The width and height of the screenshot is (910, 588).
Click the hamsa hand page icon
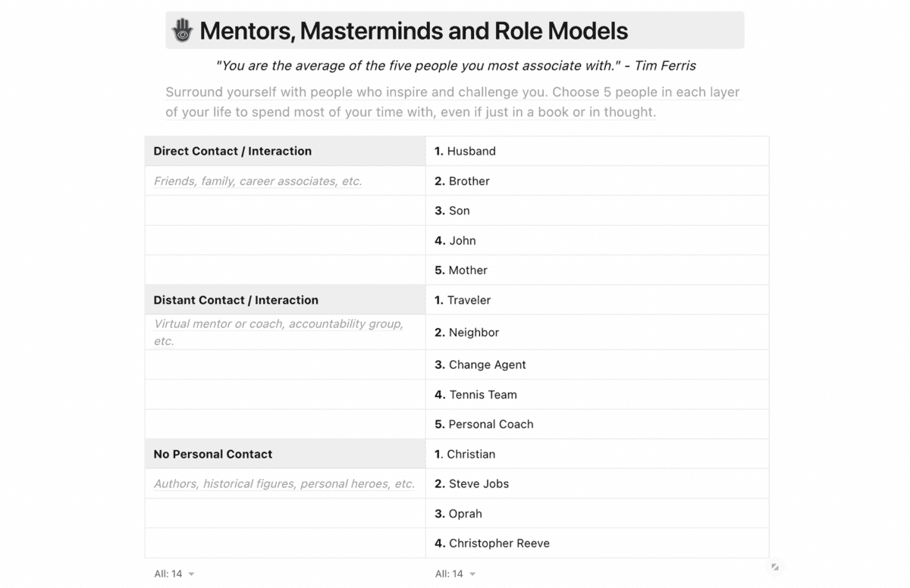[182, 30]
